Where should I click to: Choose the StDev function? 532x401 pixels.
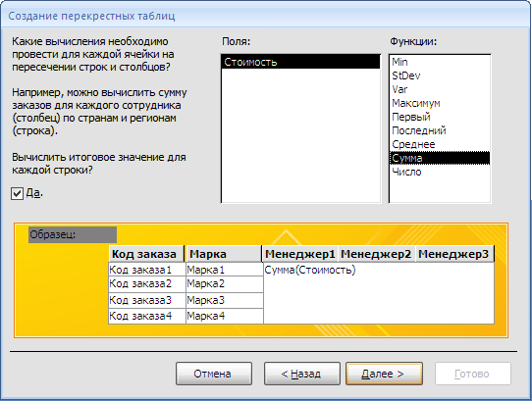[440, 75]
